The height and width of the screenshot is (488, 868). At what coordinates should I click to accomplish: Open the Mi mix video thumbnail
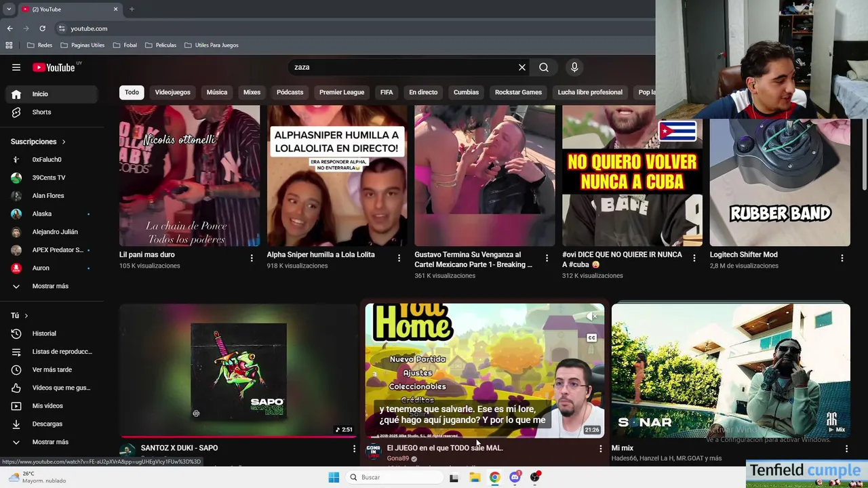click(730, 370)
